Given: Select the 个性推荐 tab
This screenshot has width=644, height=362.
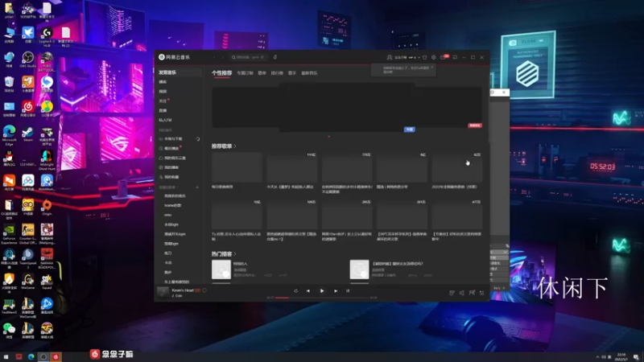Looking at the screenshot, I should (x=222, y=72).
